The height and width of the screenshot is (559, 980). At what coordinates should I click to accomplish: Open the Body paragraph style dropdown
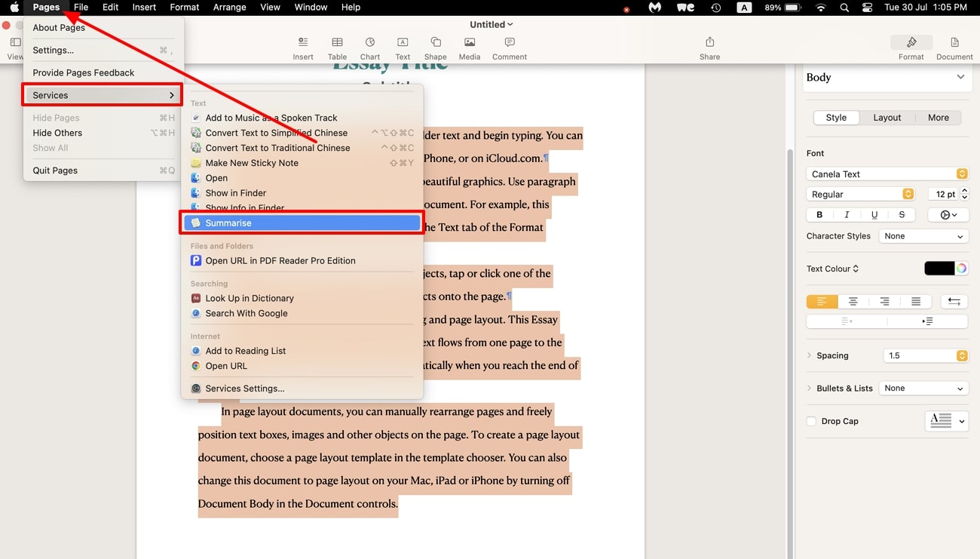click(x=887, y=77)
